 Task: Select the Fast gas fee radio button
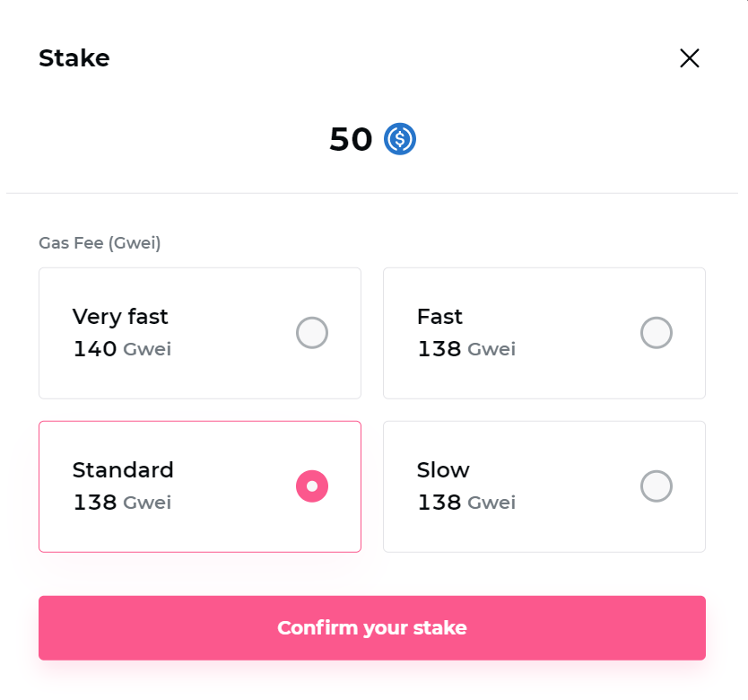coord(657,333)
